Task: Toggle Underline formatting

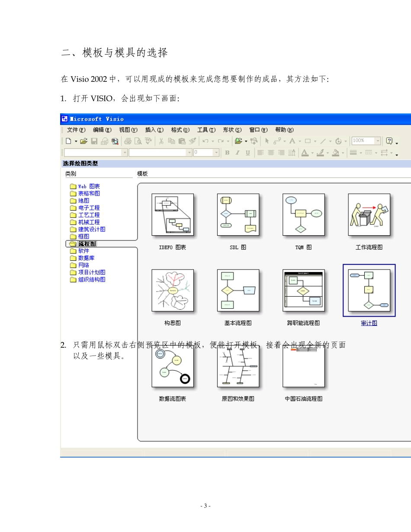Action: [247, 153]
